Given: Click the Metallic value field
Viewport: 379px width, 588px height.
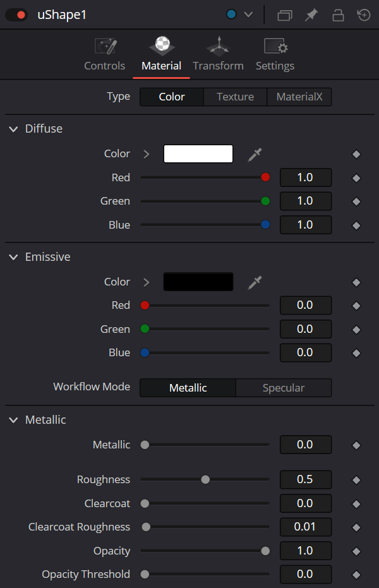Looking at the screenshot, I should pyautogui.click(x=306, y=445).
